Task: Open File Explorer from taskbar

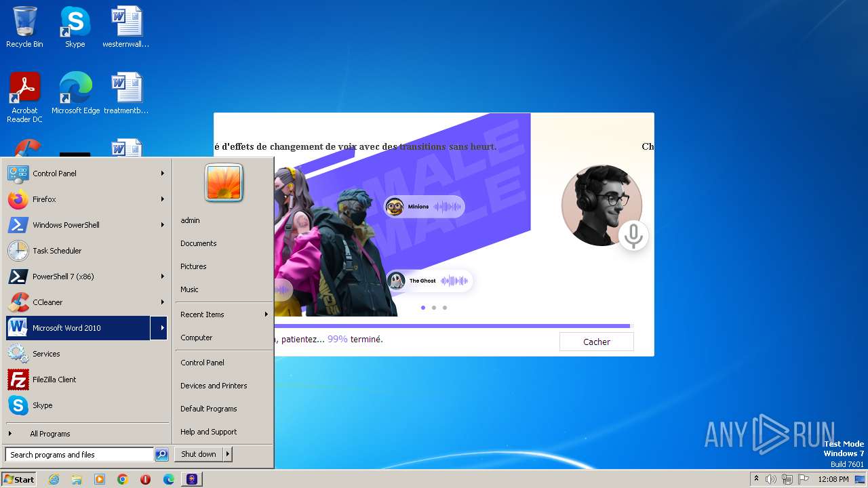Action: (x=77, y=479)
